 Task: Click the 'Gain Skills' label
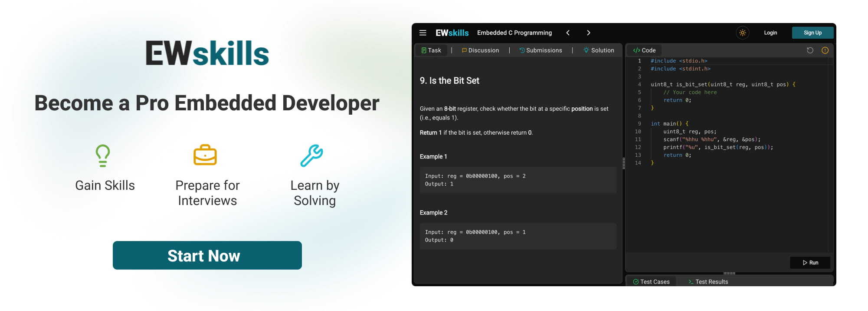click(x=105, y=185)
